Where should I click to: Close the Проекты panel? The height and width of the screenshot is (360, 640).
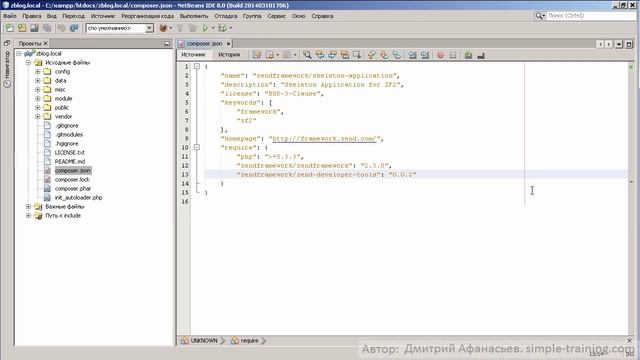pos(46,43)
